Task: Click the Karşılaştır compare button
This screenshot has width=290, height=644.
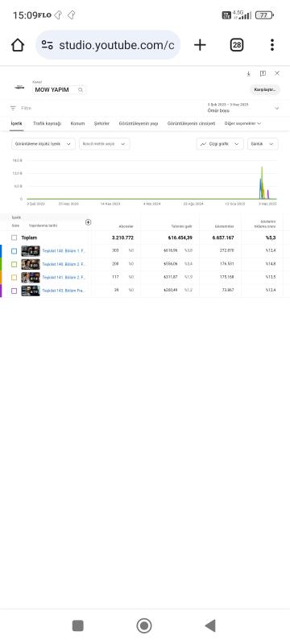Action: [264, 89]
